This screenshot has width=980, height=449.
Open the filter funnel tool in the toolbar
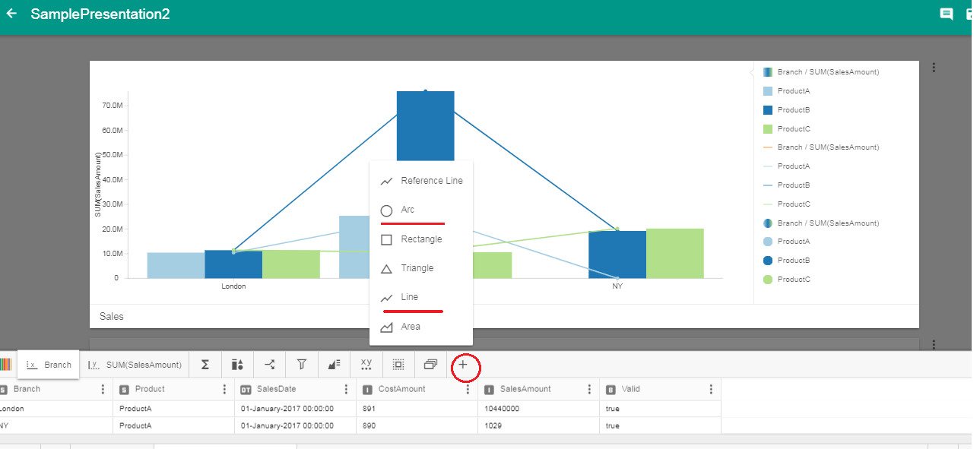[x=301, y=365]
